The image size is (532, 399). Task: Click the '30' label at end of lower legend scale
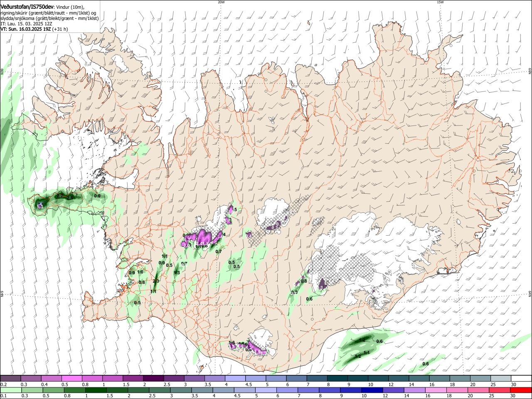pyautogui.click(x=512, y=396)
